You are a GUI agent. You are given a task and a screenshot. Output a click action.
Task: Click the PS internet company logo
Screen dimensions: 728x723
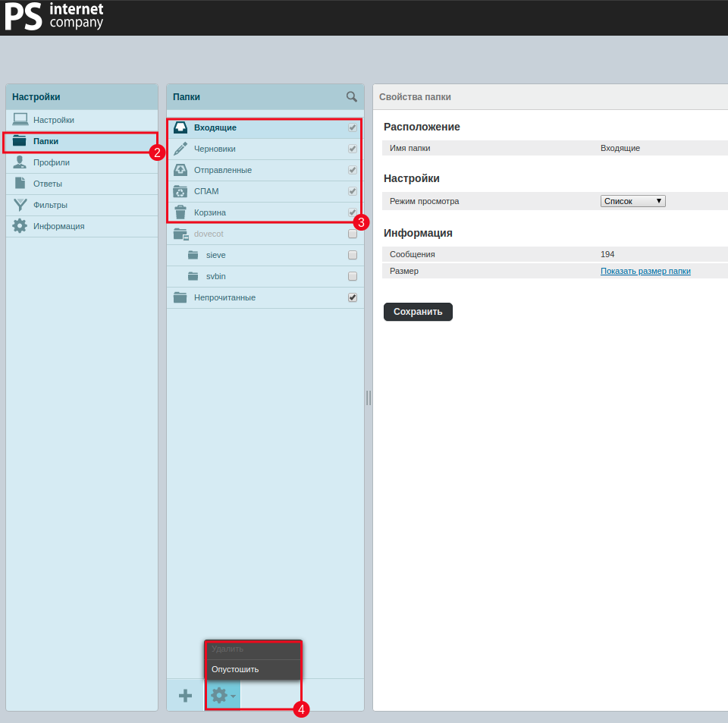pos(54,17)
